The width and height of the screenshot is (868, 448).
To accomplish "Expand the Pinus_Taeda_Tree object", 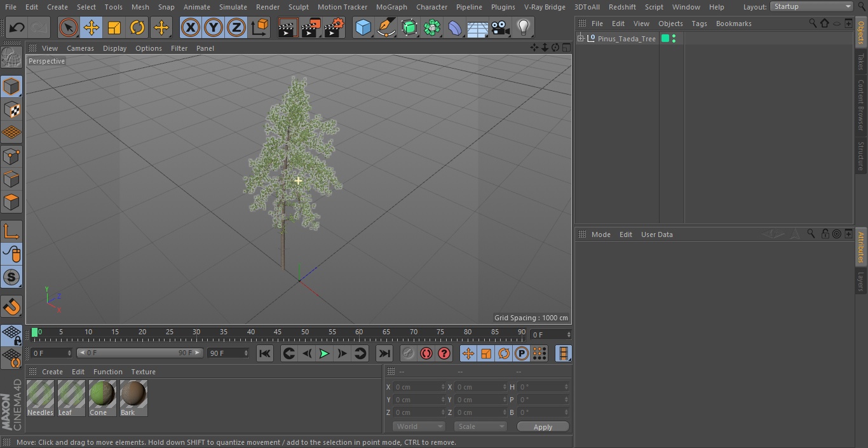I will pyautogui.click(x=580, y=39).
